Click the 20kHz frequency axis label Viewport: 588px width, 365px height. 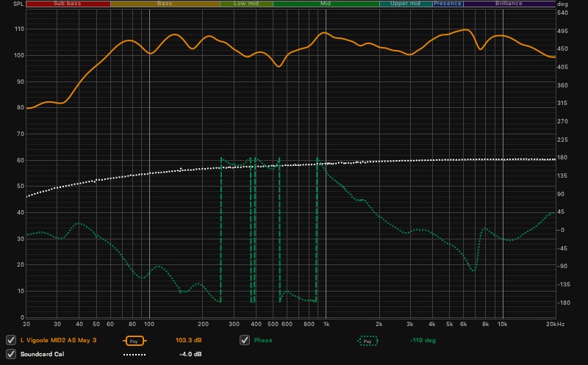556,324
